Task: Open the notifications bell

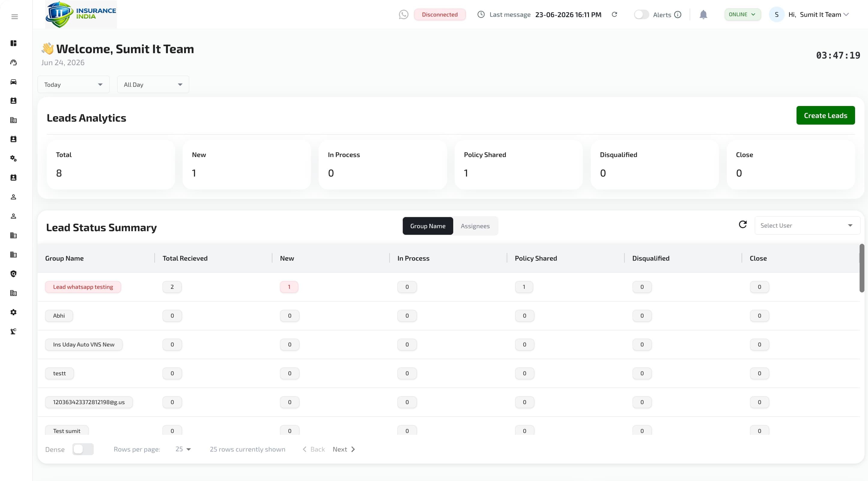Action: coord(703,14)
